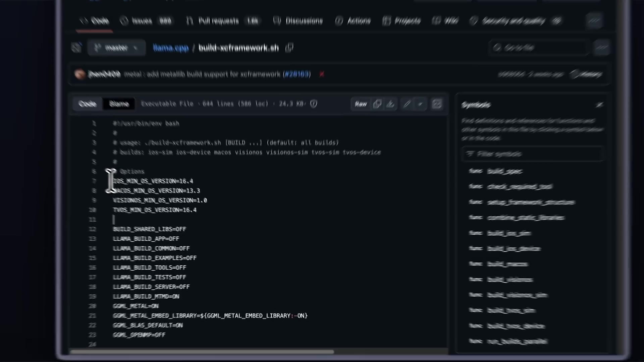Copy the build-xcframework.sh file path

pos(289,48)
